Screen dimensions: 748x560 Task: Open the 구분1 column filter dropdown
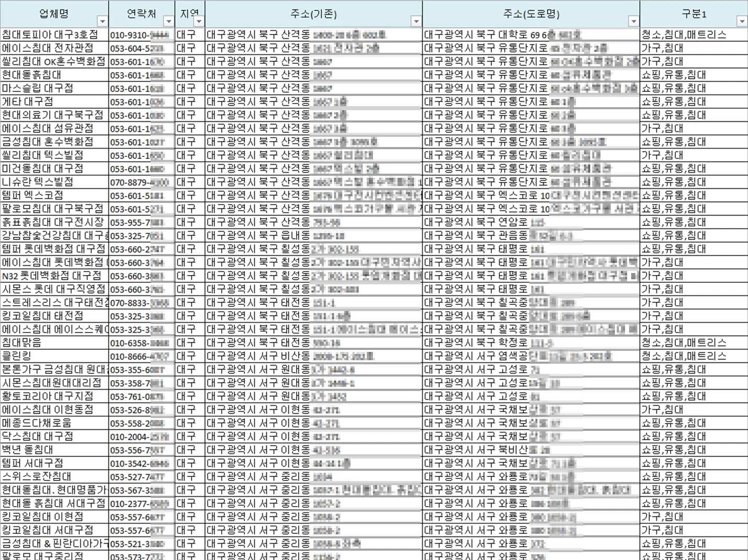(742, 21)
